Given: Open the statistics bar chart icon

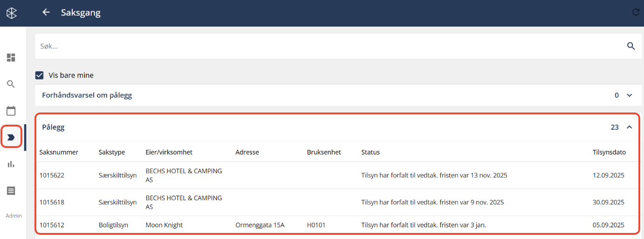Looking at the screenshot, I should (x=11, y=164).
